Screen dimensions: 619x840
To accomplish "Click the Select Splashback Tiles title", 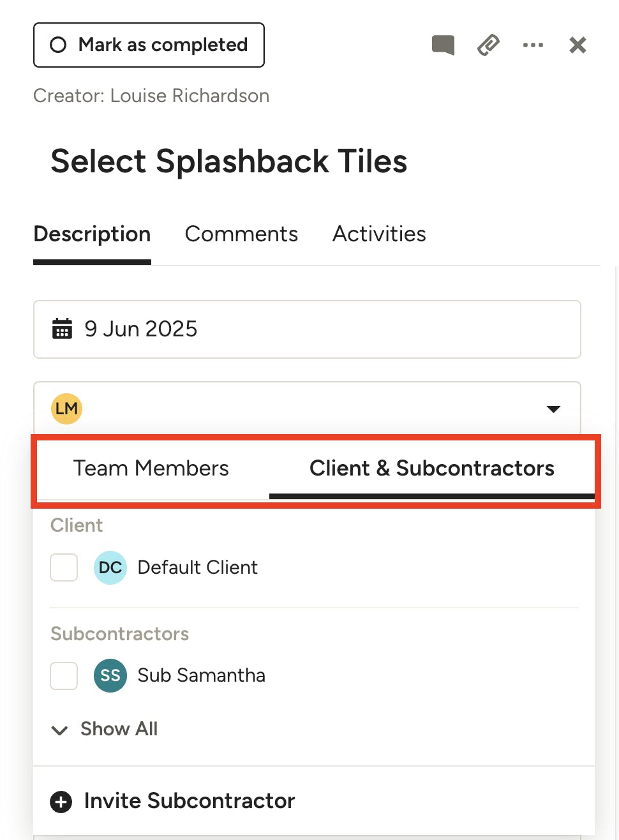I will click(229, 161).
